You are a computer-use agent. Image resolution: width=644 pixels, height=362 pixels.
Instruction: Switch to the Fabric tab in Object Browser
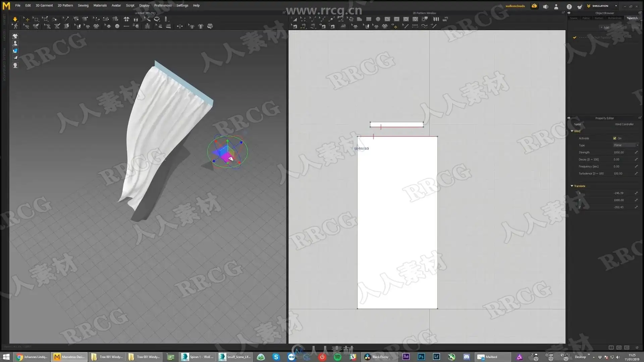(586, 18)
